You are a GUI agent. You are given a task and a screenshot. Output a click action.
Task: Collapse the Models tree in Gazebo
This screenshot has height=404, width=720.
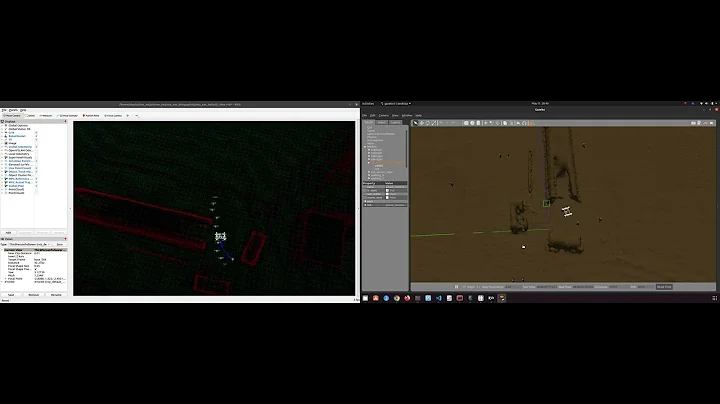[x=365, y=147]
